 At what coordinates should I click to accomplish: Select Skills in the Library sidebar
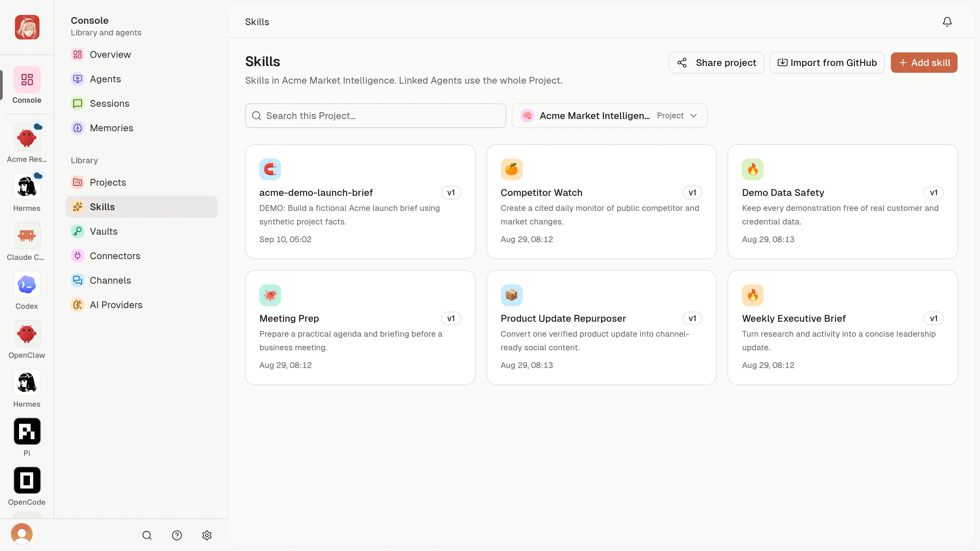tap(142, 207)
